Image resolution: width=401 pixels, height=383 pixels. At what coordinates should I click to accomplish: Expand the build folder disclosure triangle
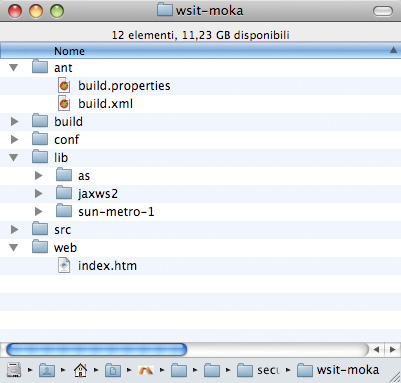click(x=15, y=122)
